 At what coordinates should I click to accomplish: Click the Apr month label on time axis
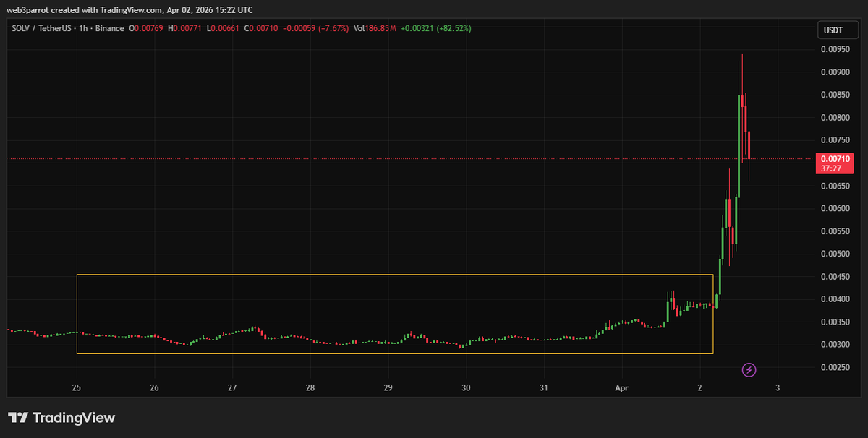(621, 387)
